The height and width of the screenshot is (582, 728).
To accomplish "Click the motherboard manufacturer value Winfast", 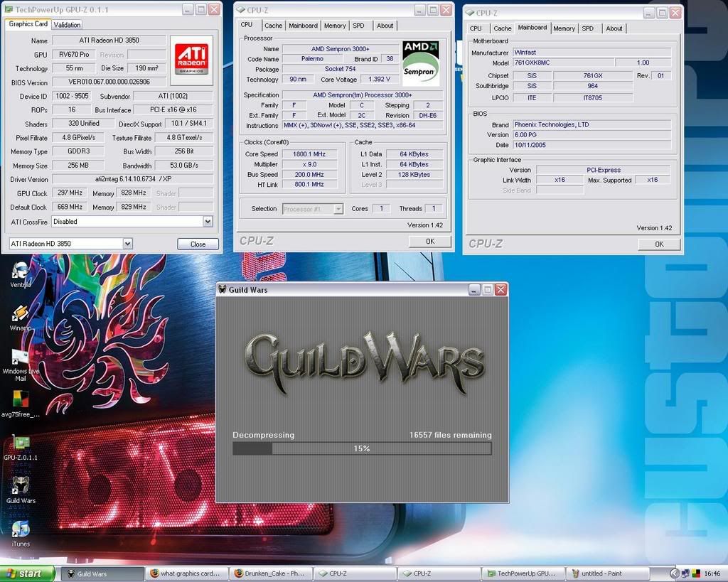I will pos(592,53).
